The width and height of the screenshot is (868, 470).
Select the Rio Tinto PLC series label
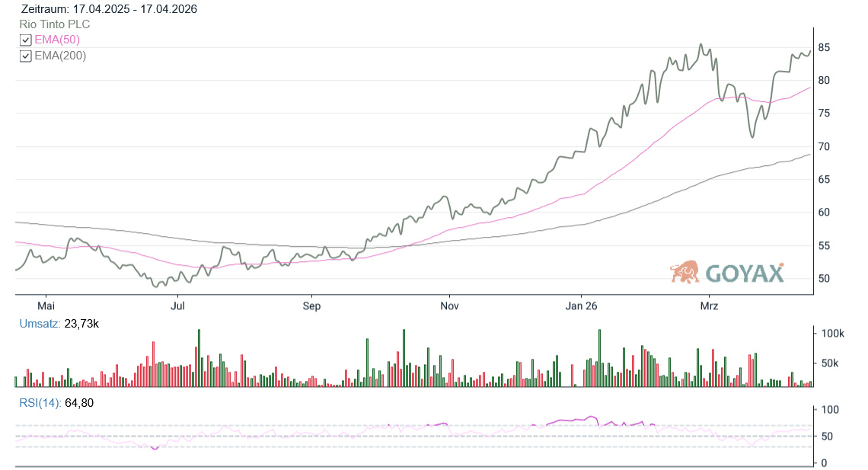click(x=55, y=24)
